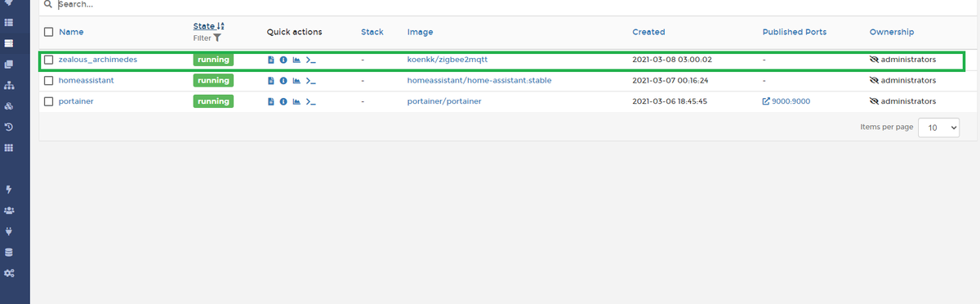Open Images from the sidebar
This screenshot has width=980, height=304.
[x=9, y=64]
